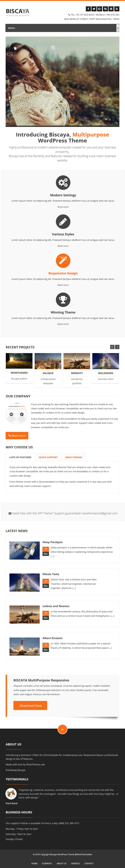Show previous recent projects with left arrow
Image resolution: width=125 pixels, height=868 pixels.
pos(112,347)
